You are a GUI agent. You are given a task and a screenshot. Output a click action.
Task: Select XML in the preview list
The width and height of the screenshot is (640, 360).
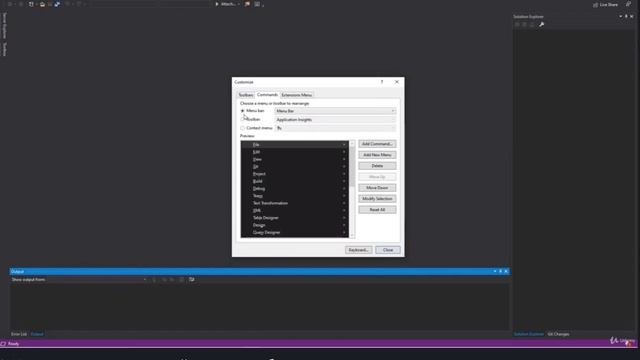tap(295, 211)
